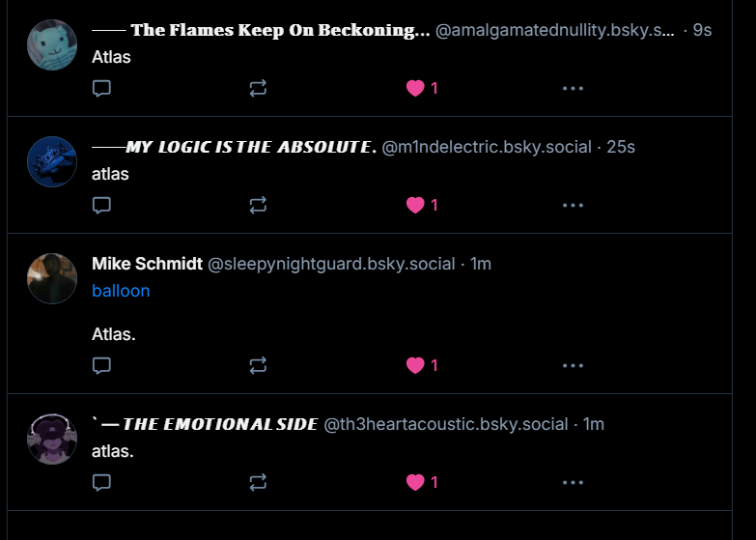
Task: Remove like from Mike Schmidt's post
Action: coord(416,365)
